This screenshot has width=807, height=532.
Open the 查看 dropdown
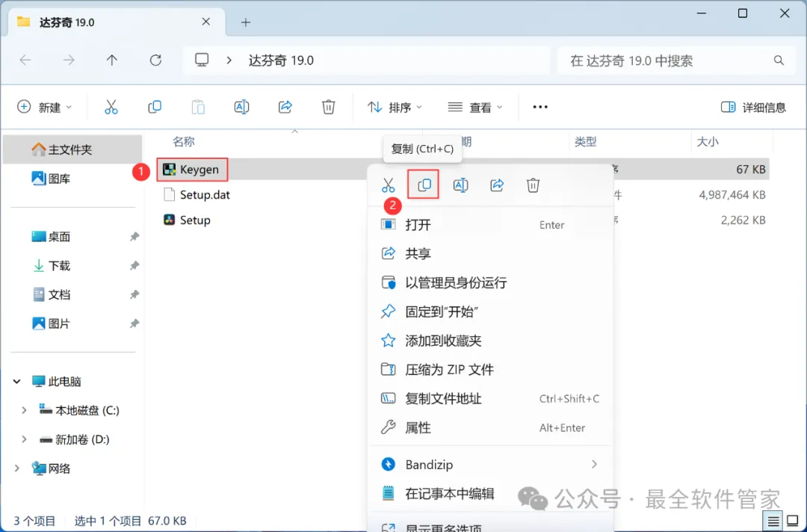pyautogui.click(x=475, y=107)
